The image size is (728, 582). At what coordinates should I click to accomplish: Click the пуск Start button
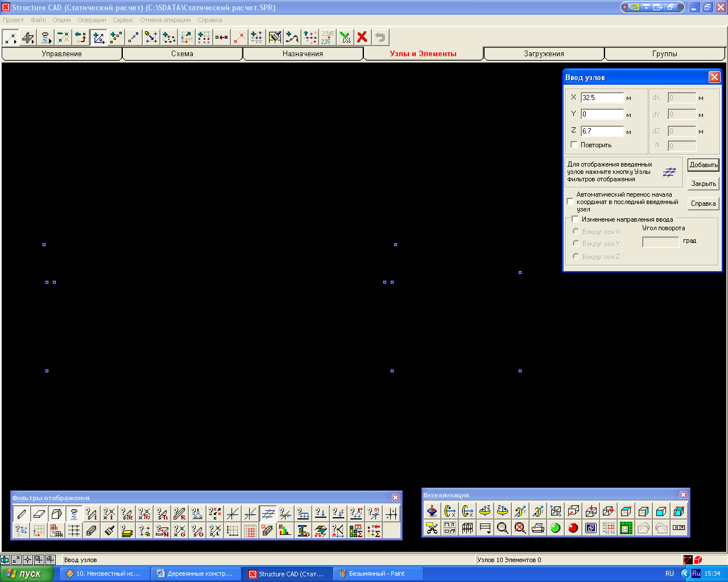pyautogui.click(x=27, y=574)
